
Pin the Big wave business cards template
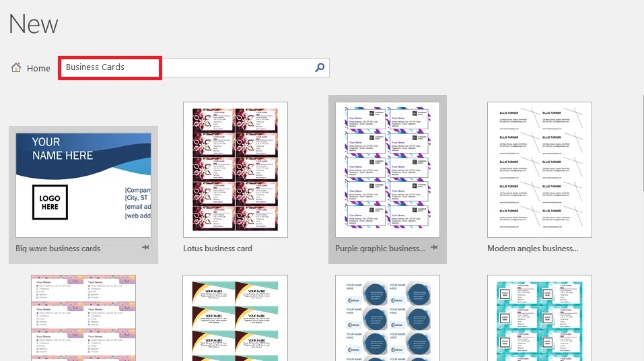145,248
